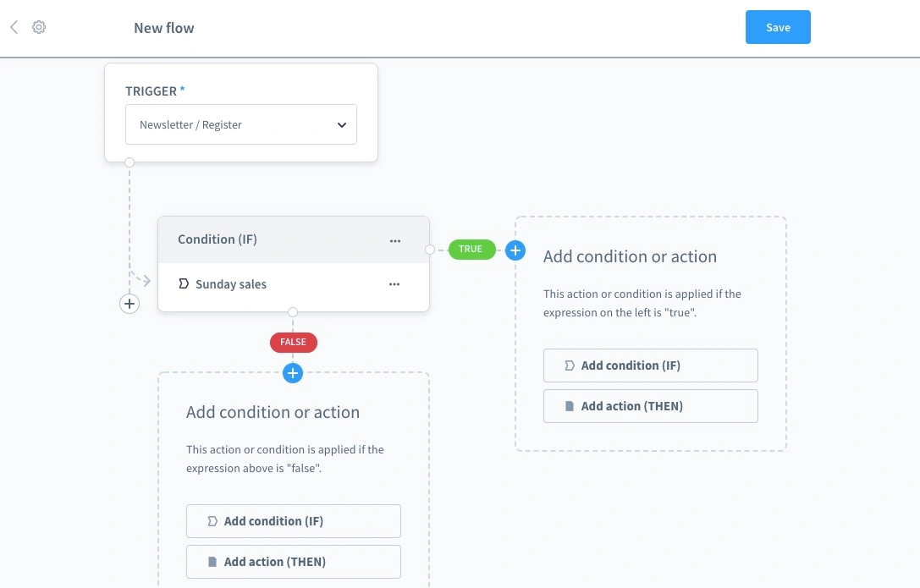Add condition (IF) in TRUE branch
This screenshot has height=588, width=920.
tap(650, 365)
